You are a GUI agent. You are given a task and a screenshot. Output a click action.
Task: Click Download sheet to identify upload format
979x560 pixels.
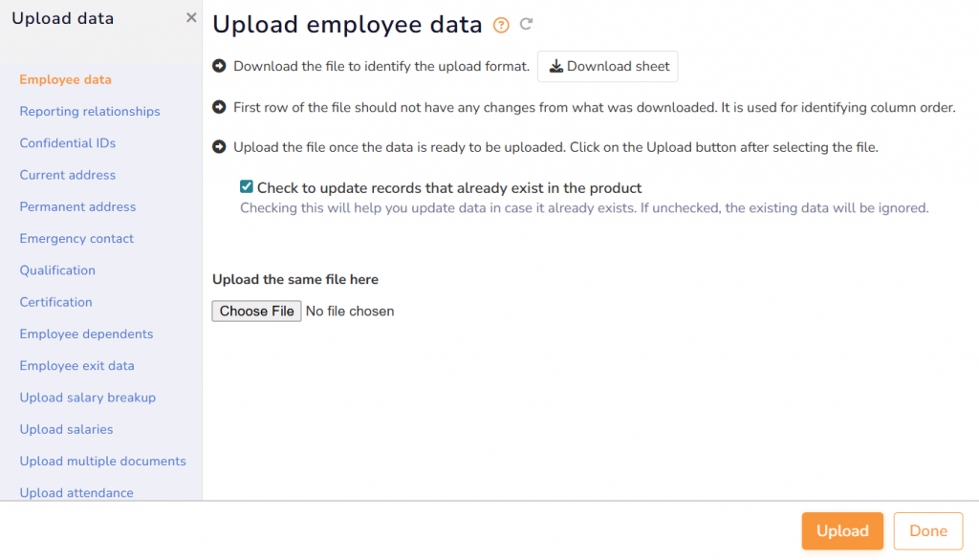(607, 67)
